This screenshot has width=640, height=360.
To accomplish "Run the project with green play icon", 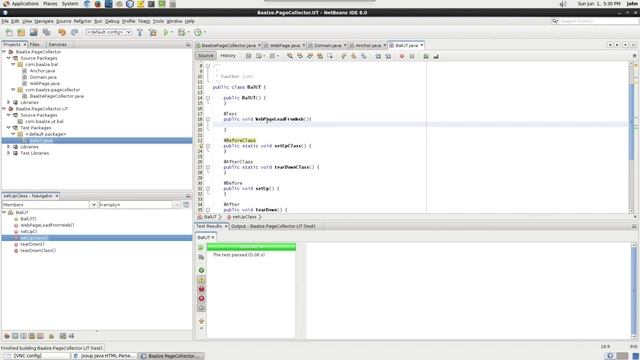I will point(166,32).
